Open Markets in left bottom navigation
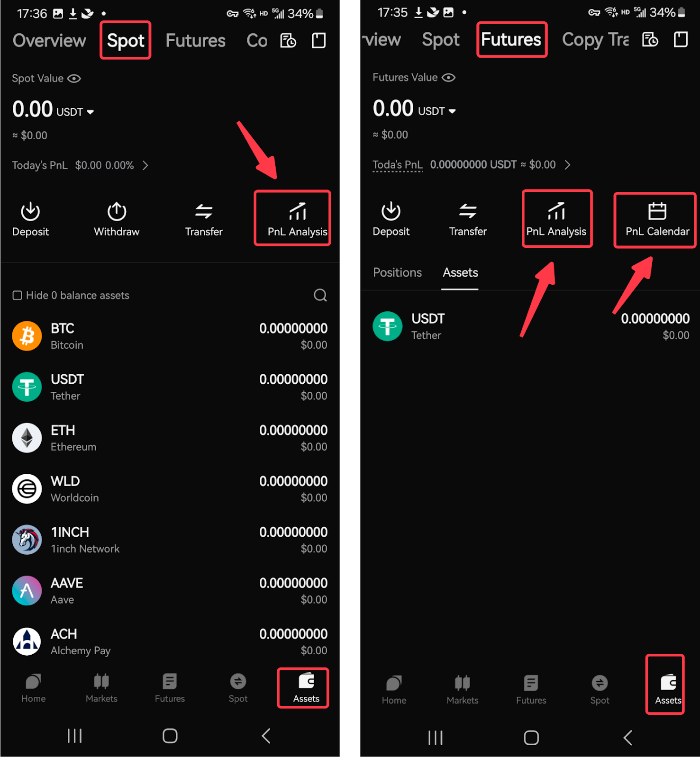700x758 pixels. coord(101,688)
